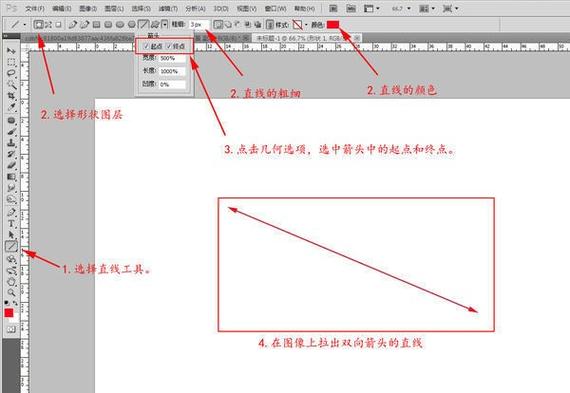Select the Clone Stamp tool

pos(11,143)
